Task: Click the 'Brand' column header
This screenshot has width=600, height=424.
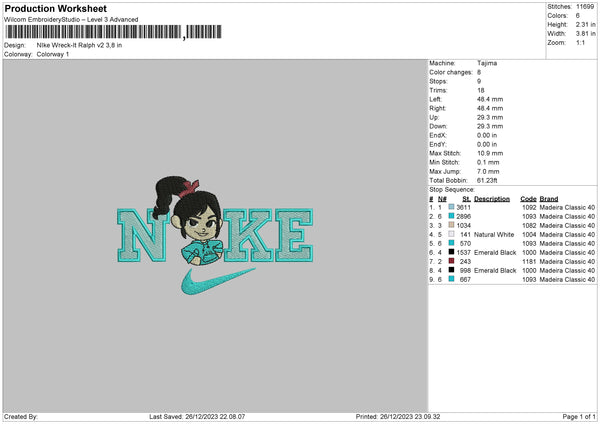Action: coord(548,199)
